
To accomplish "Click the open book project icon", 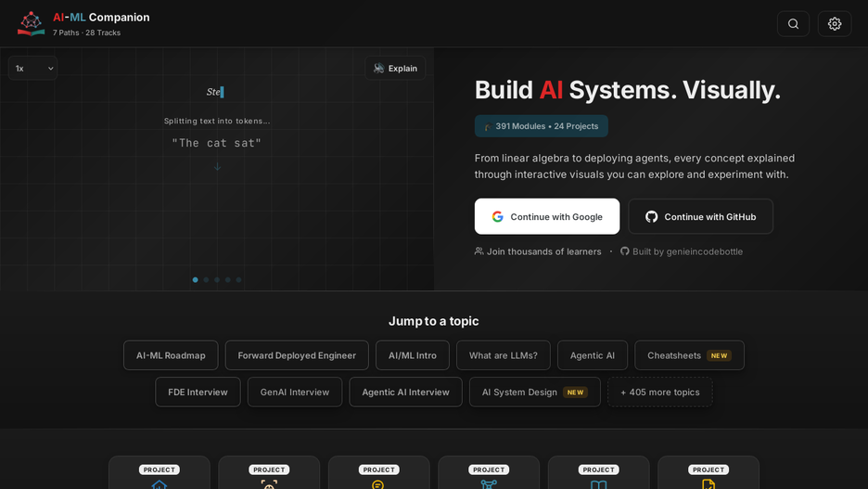I will [598, 485].
